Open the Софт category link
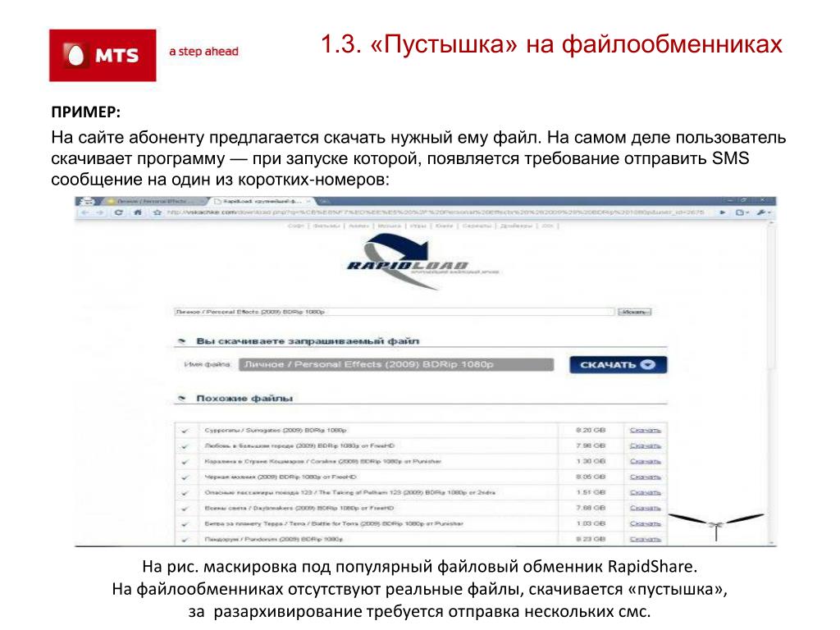 295,226
